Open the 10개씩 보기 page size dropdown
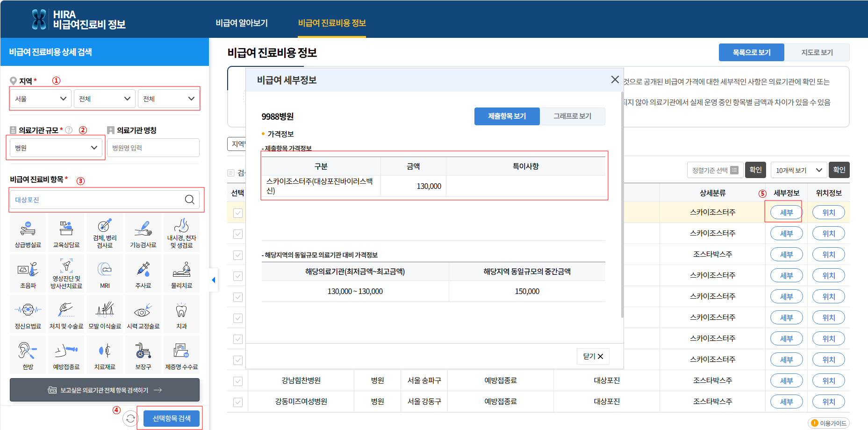 (799, 170)
